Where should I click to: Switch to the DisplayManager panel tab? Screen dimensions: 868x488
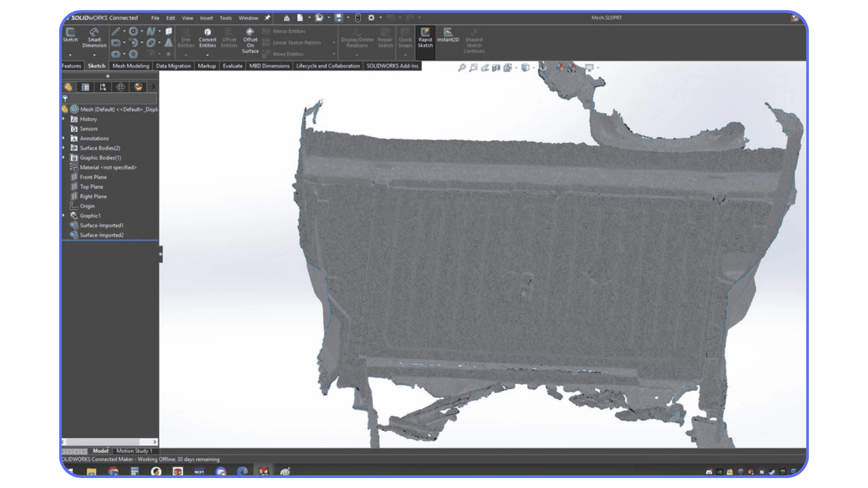pyautogui.click(x=138, y=87)
